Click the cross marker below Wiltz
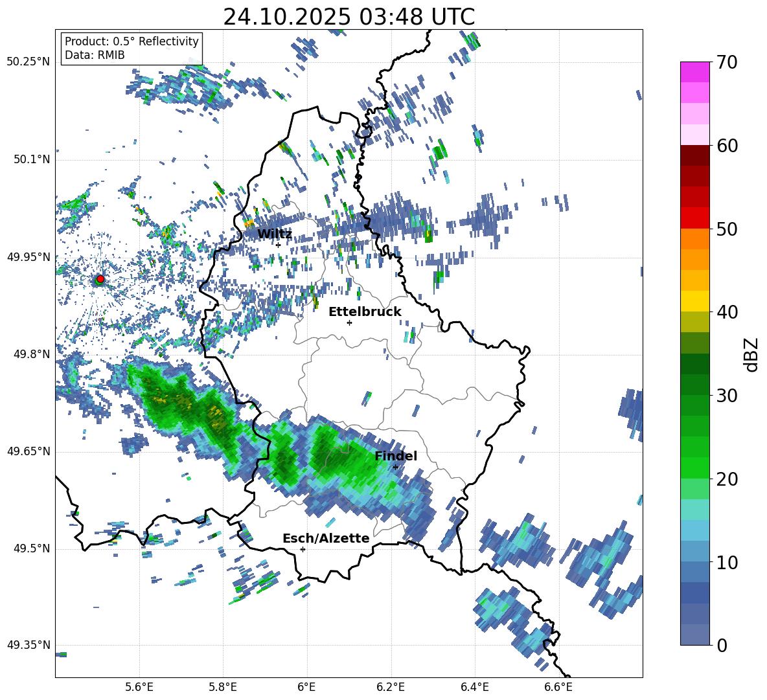The width and height of the screenshot is (767, 700). (278, 245)
